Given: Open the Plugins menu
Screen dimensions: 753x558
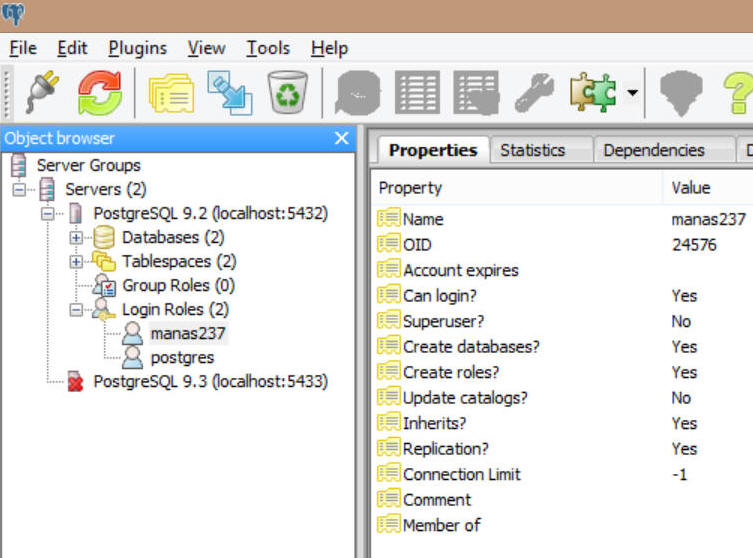Looking at the screenshot, I should pyautogui.click(x=137, y=48).
